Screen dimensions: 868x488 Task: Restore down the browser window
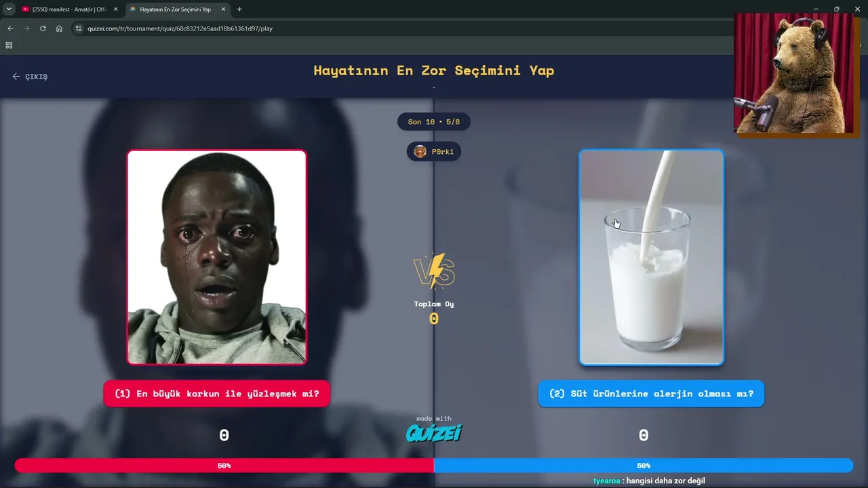836,9
